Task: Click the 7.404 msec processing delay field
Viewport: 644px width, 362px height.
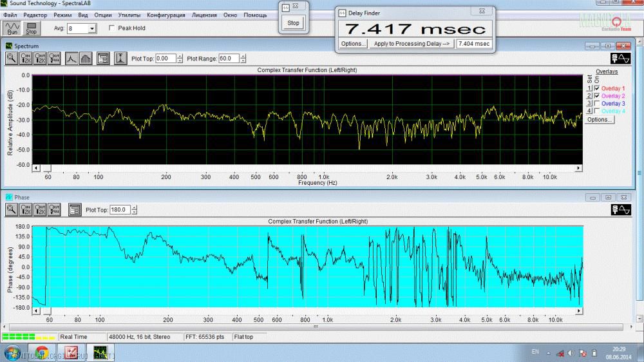Action: click(x=474, y=44)
